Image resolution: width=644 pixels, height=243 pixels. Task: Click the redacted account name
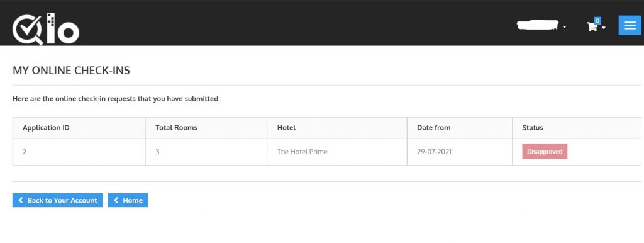(x=538, y=25)
